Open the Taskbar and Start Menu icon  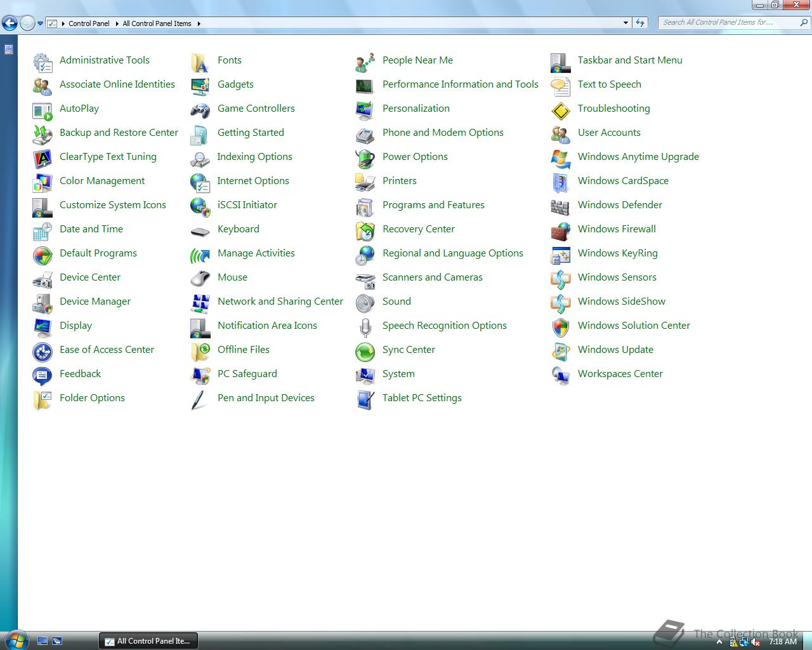coord(560,62)
